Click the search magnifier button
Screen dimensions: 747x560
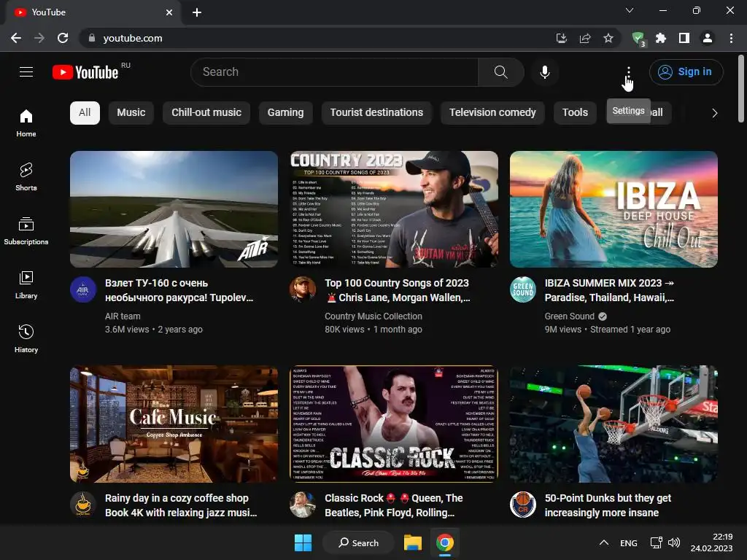pyautogui.click(x=500, y=72)
